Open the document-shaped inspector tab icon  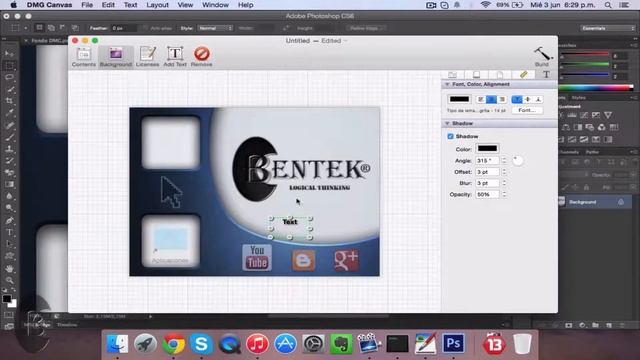pos(500,74)
